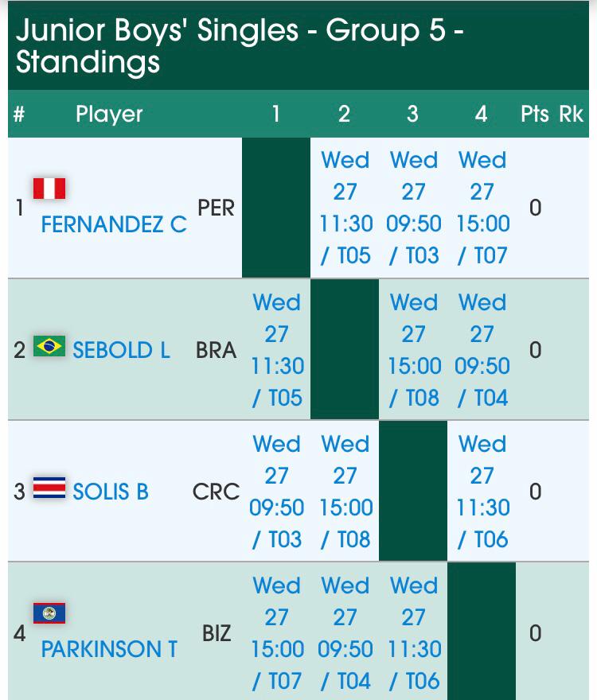This screenshot has height=700, width=597.
Task: Open player SOLIS B profile
Action: (111, 492)
